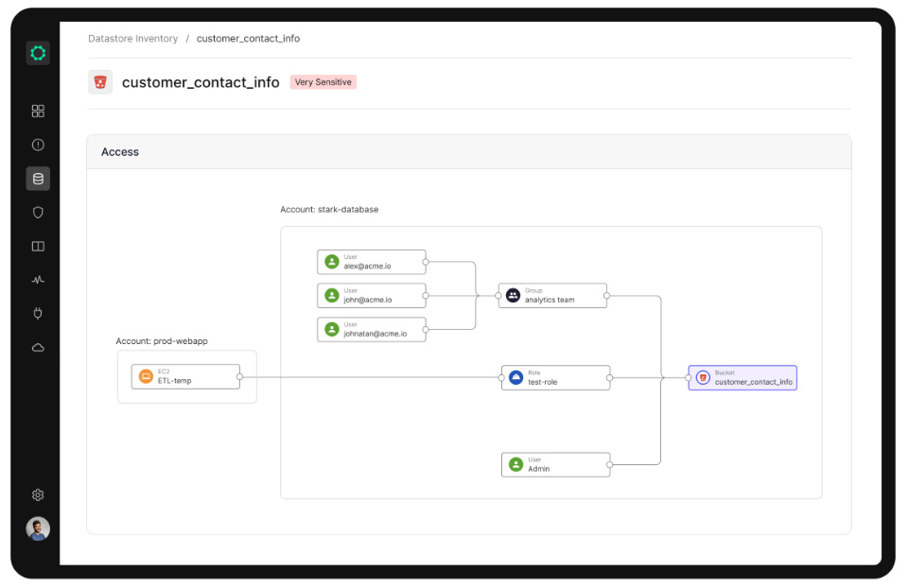The height and width of the screenshot is (588, 908).
Task: Open the Documentation book icon in sidebar
Action: [38, 246]
